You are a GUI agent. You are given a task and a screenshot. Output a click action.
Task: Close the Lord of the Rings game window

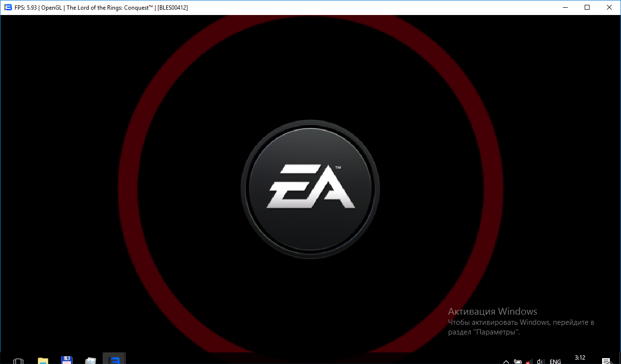coord(609,7)
